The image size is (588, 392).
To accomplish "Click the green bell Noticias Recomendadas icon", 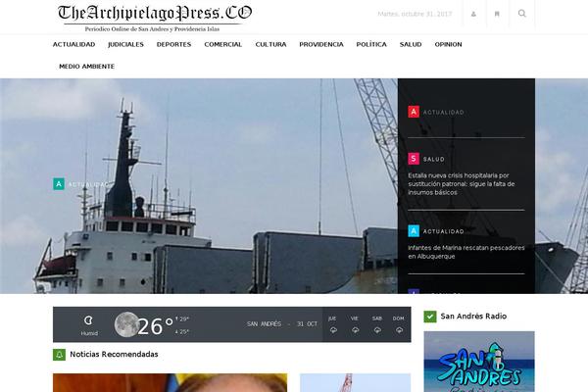I will pyautogui.click(x=59, y=355).
